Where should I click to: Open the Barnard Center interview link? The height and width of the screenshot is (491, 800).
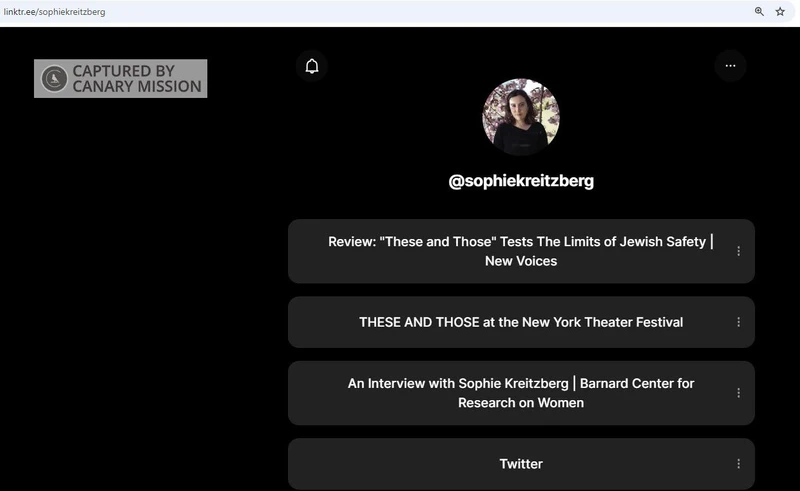520,393
